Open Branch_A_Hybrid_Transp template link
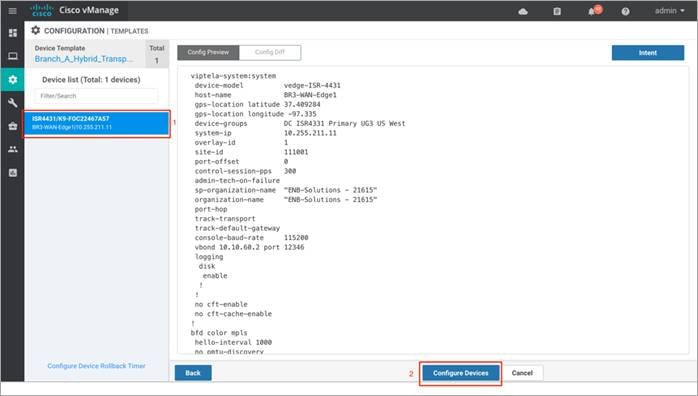The image size is (698, 396). coord(84,59)
